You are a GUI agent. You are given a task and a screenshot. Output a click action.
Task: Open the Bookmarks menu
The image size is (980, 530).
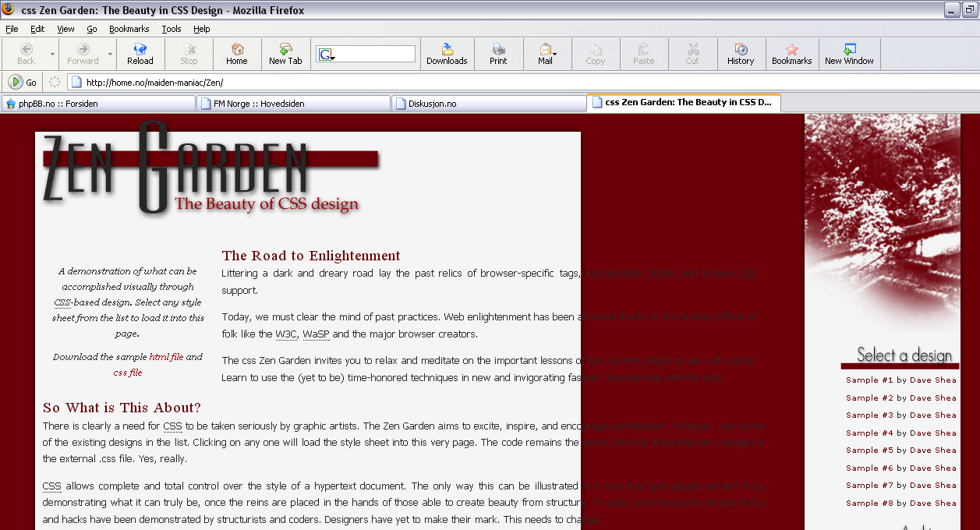(x=129, y=29)
